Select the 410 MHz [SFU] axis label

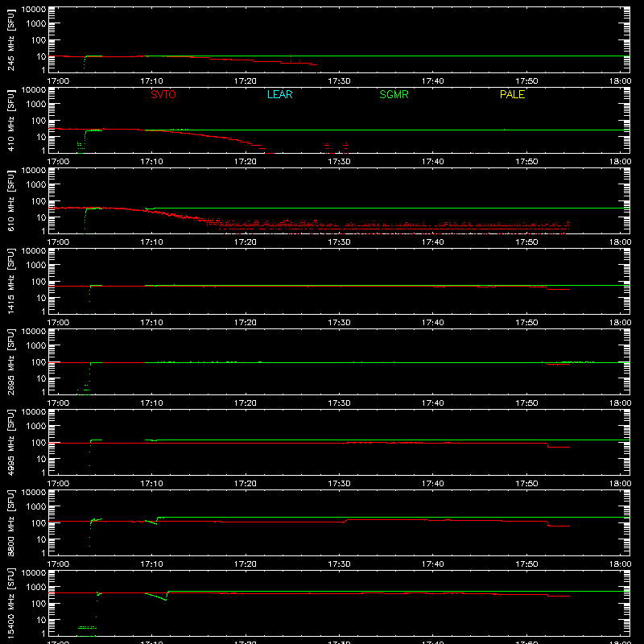pos(10,120)
